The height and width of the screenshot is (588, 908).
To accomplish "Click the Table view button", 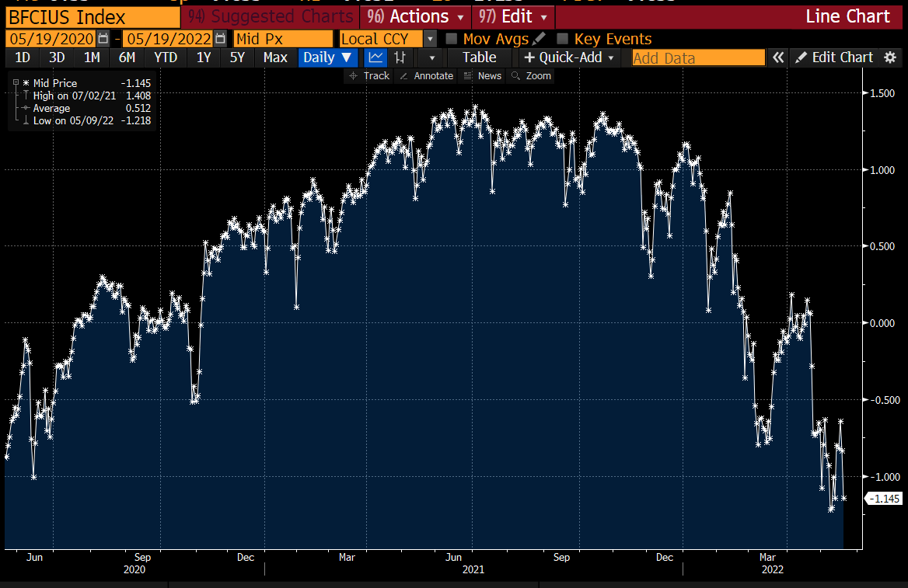I will click(480, 57).
